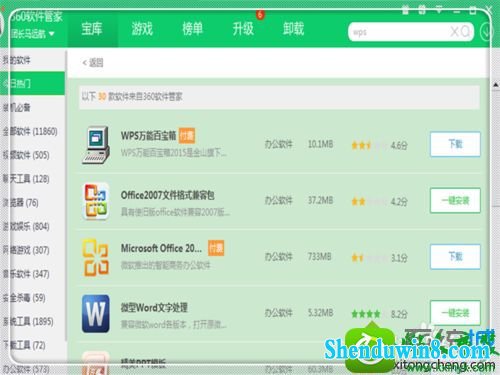
Task: Click 一键安装 for 微型Word文字处理
Action: pos(455,313)
